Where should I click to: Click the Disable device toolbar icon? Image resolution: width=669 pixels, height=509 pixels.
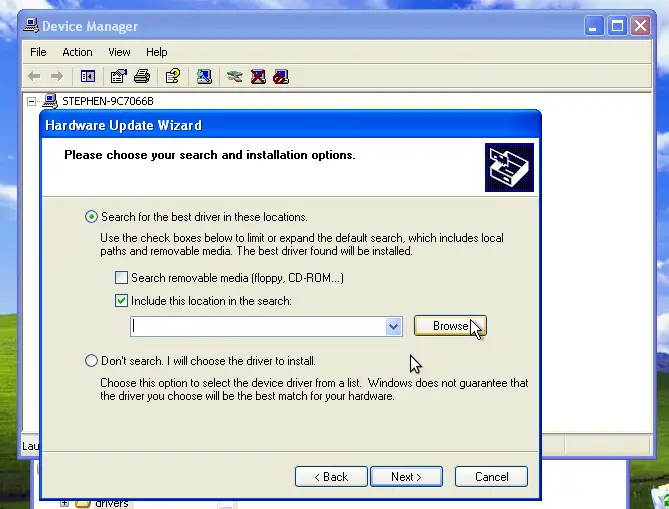pos(281,77)
